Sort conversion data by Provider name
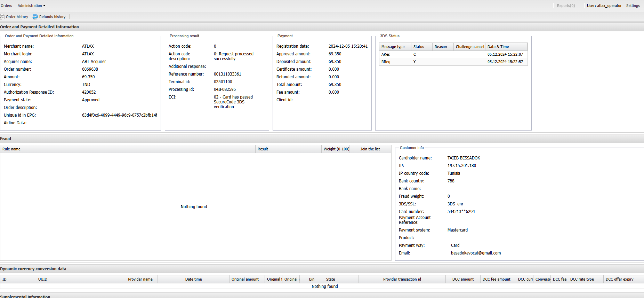 point(140,279)
